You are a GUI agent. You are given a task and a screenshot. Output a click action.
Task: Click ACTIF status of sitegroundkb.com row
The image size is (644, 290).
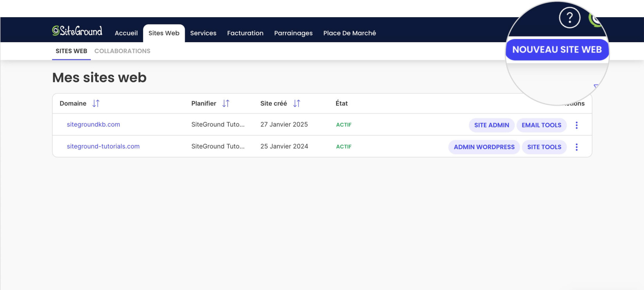tap(344, 125)
